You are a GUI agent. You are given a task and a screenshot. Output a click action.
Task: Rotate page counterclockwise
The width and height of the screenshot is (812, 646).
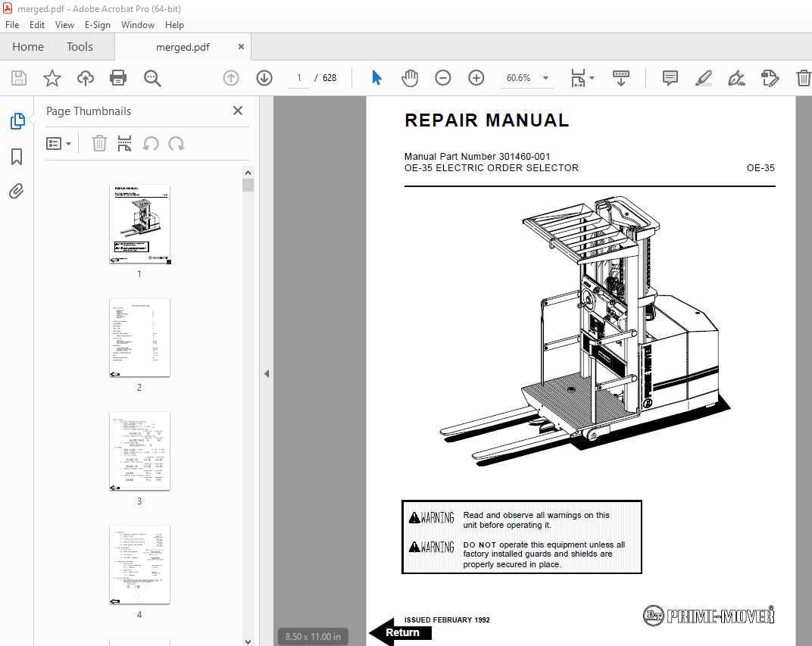pos(151,143)
